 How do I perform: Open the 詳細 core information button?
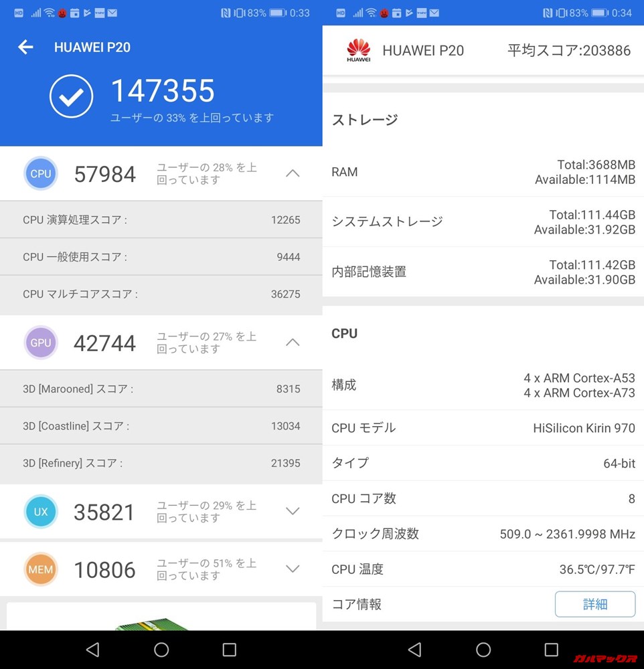tap(595, 604)
